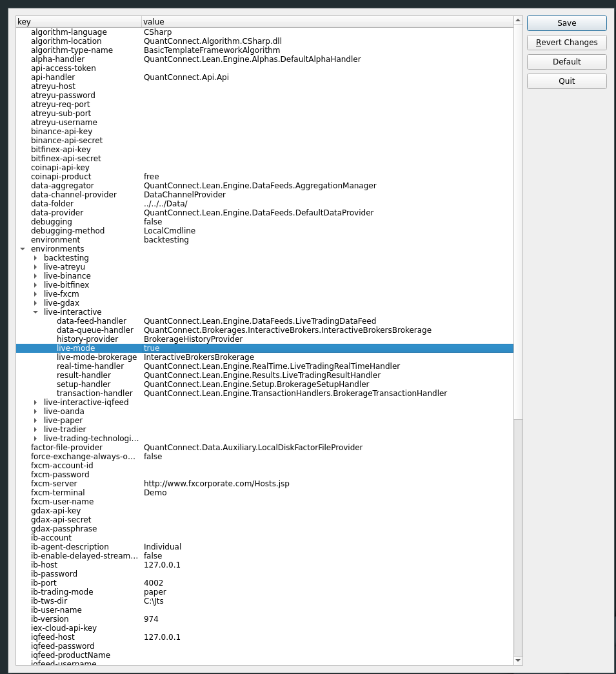Select the result-handler key
The height and width of the screenshot is (674, 616).
click(x=84, y=375)
